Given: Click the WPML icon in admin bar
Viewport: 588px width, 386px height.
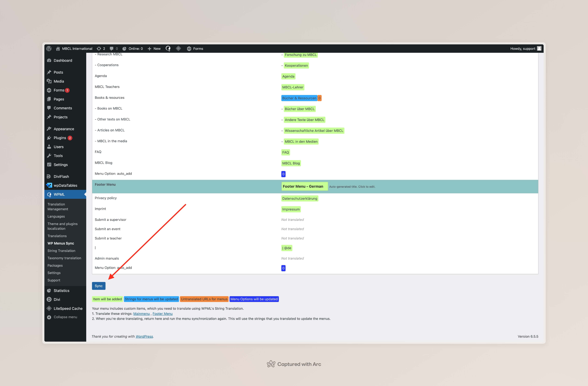Looking at the screenshot, I should point(168,48).
